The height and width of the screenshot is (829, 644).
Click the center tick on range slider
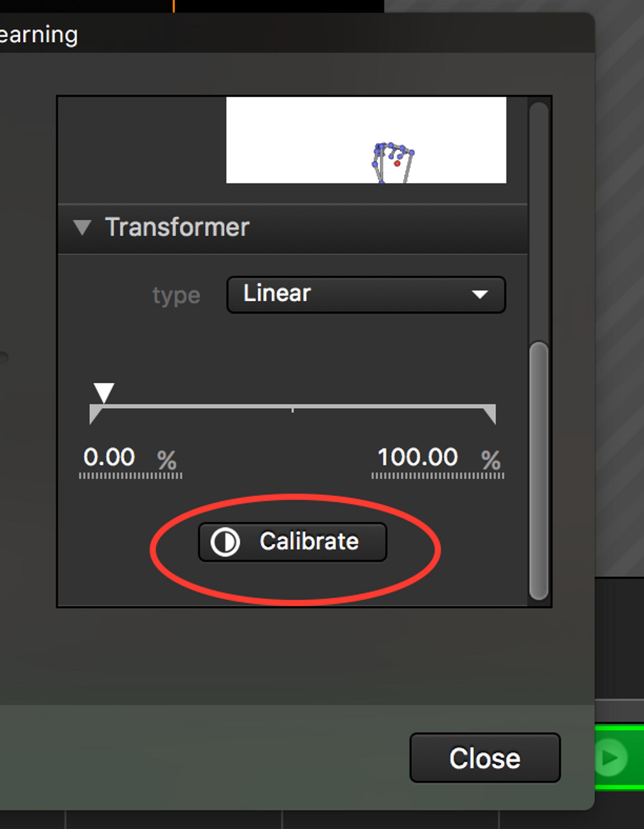pyautogui.click(x=292, y=410)
